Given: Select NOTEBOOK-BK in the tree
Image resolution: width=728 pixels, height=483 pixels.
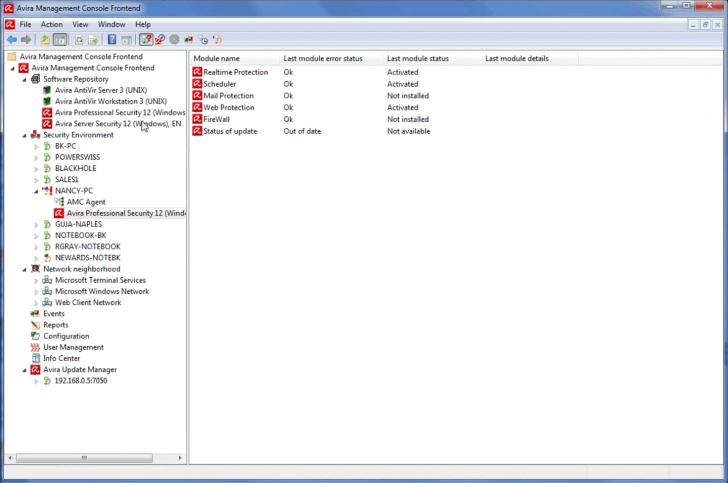Looking at the screenshot, I should pos(81,235).
